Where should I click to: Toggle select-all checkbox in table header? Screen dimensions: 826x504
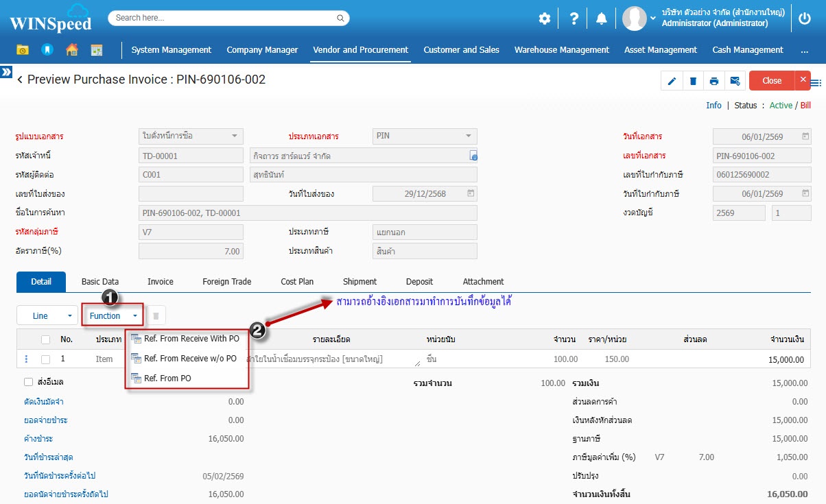tap(45, 339)
